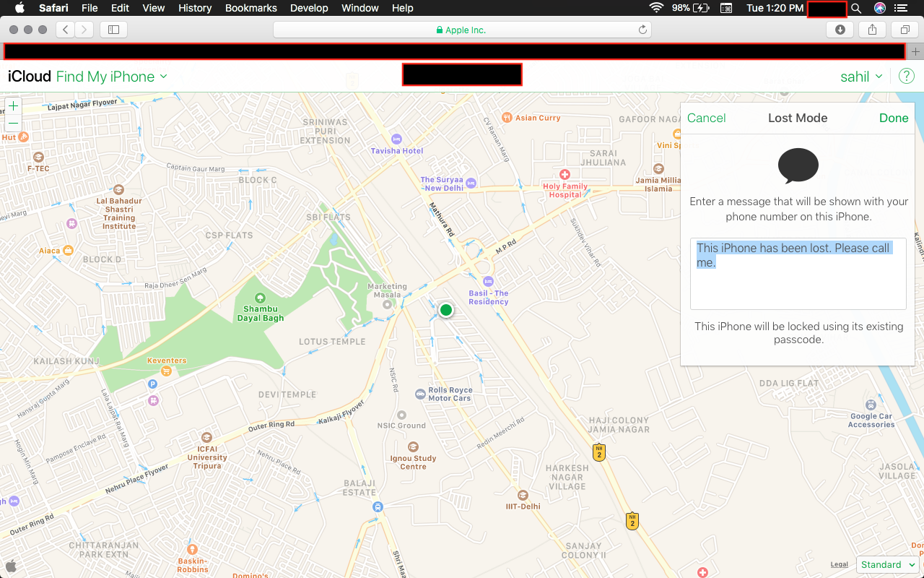Screen dimensions: 924x578
Task: Add a new Safari tab
Action: tap(915, 52)
